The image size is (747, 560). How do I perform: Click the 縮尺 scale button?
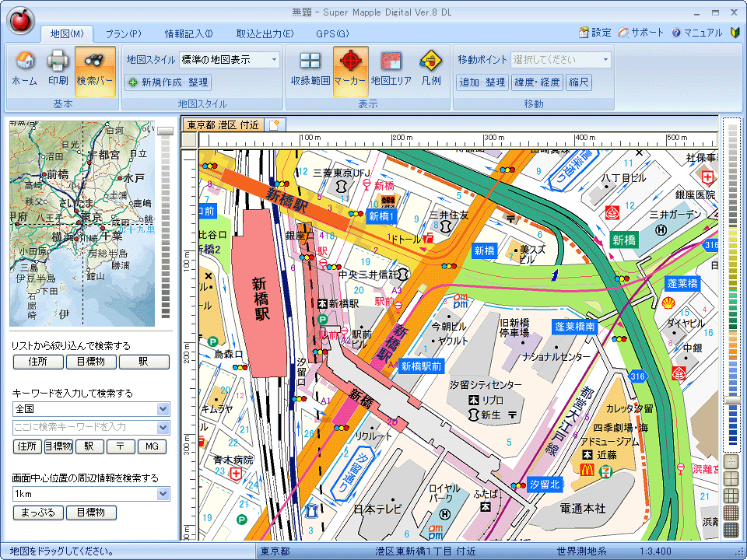click(x=579, y=82)
